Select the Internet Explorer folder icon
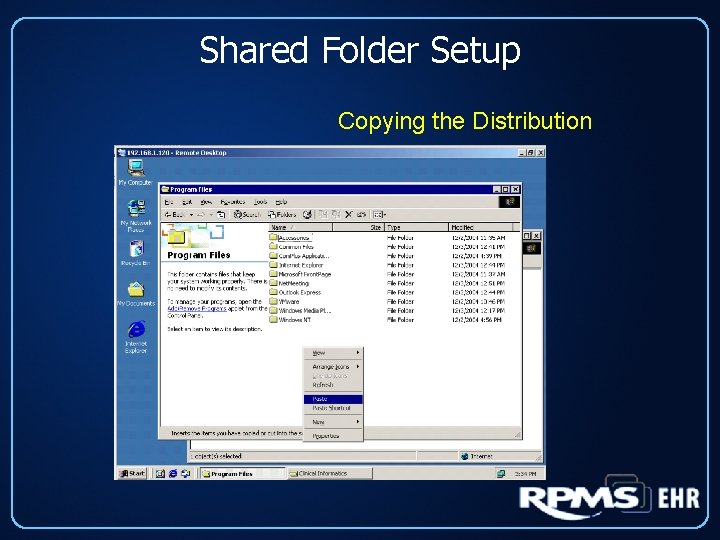Viewport: 720px width, 540px height. click(x=274, y=265)
